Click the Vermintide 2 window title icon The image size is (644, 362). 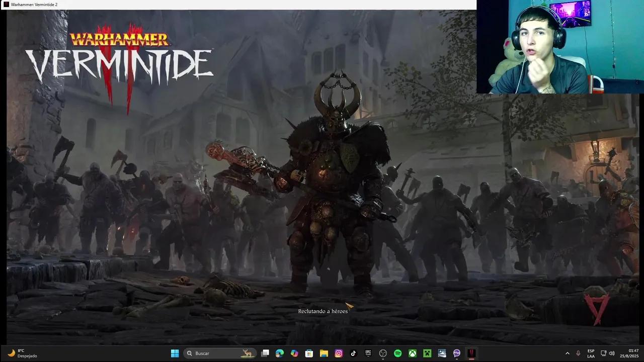pyautogui.click(x=6, y=5)
